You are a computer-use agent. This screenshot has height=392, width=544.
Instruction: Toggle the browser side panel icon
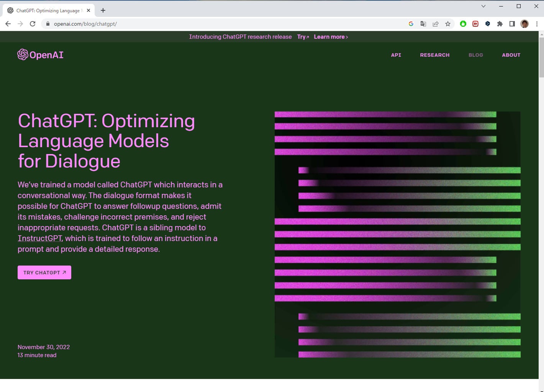click(x=512, y=24)
